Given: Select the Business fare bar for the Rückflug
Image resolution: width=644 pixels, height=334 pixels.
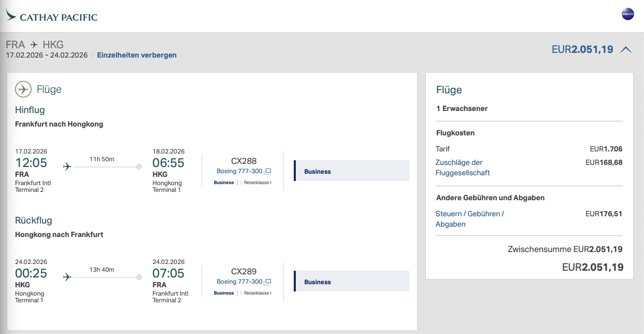Looking at the screenshot, I should click(x=351, y=282).
